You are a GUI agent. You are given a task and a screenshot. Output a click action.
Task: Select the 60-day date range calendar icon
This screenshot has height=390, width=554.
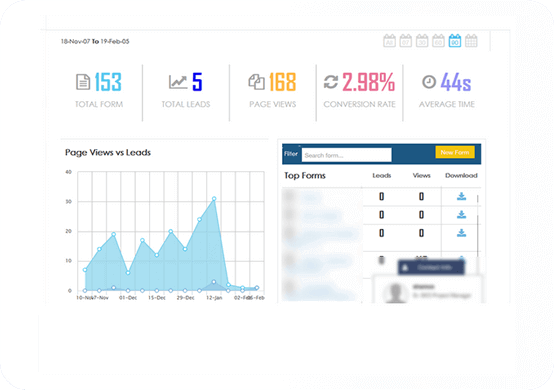438,41
